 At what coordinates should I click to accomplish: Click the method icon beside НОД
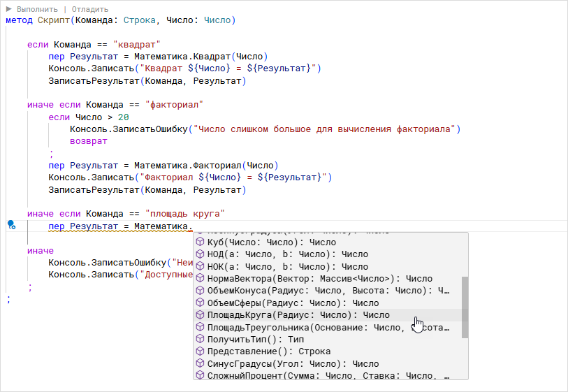click(200, 254)
